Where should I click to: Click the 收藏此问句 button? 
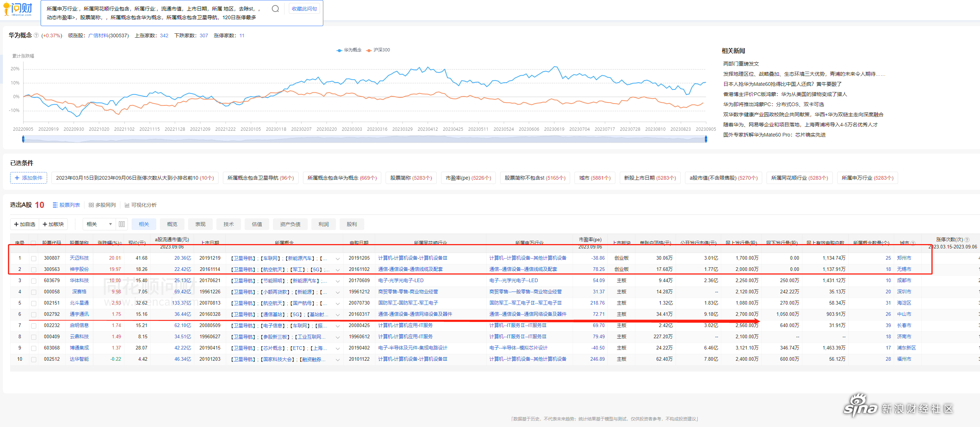(x=304, y=9)
